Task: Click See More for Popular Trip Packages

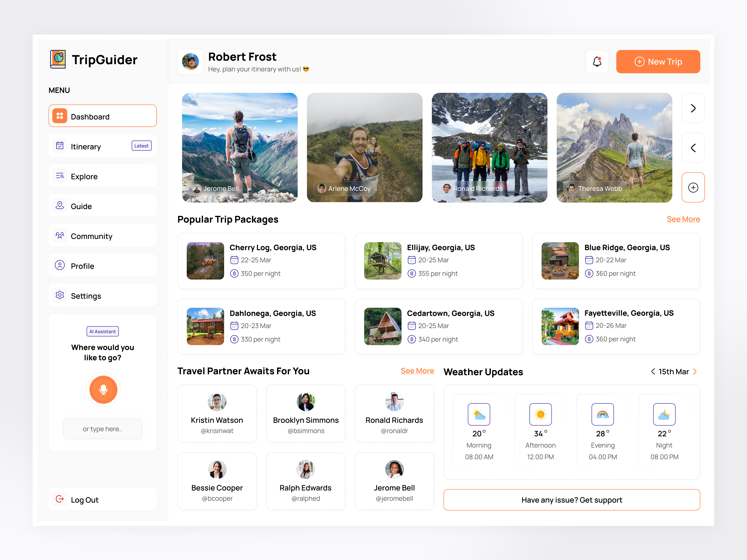Action: (683, 219)
